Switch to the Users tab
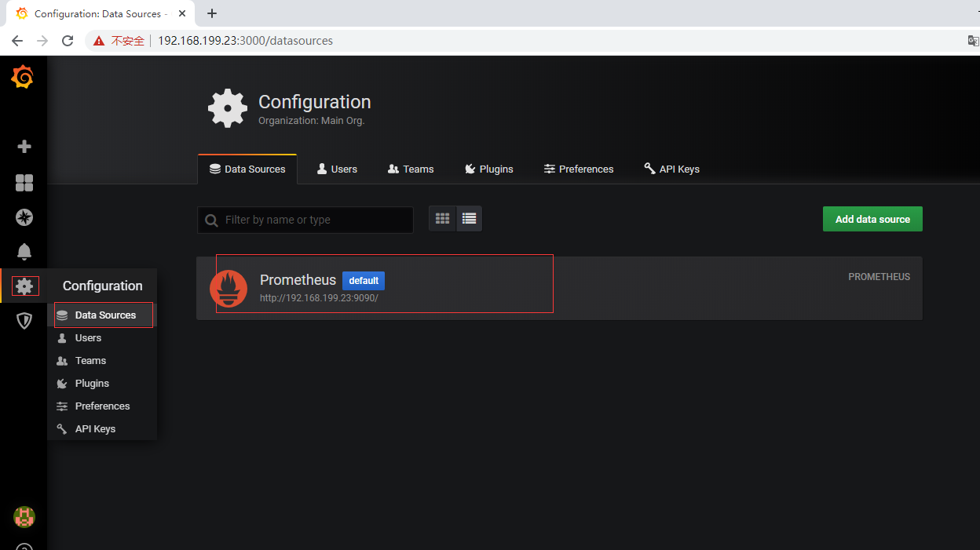This screenshot has width=980, height=550. (x=337, y=169)
